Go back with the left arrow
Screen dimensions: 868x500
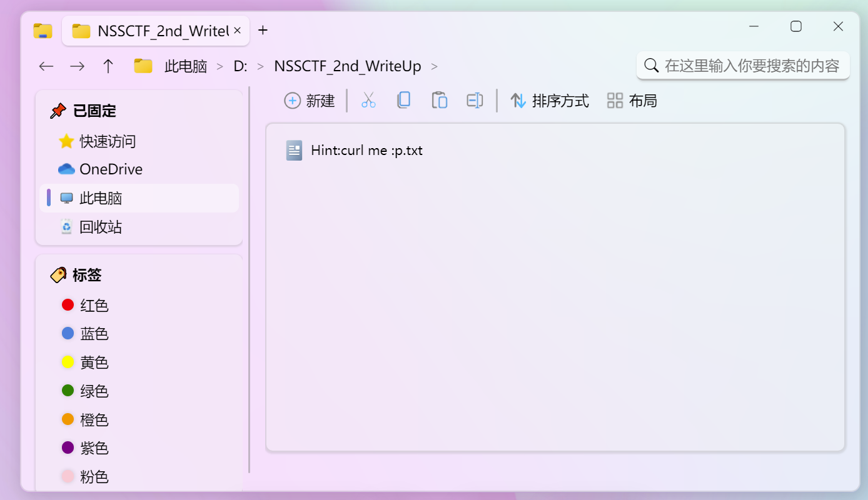[46, 66]
